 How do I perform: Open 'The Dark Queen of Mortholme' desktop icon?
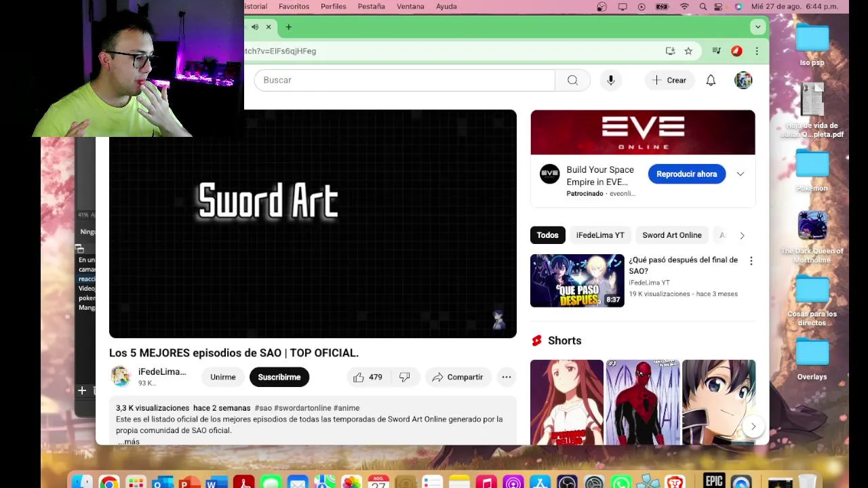(812, 237)
